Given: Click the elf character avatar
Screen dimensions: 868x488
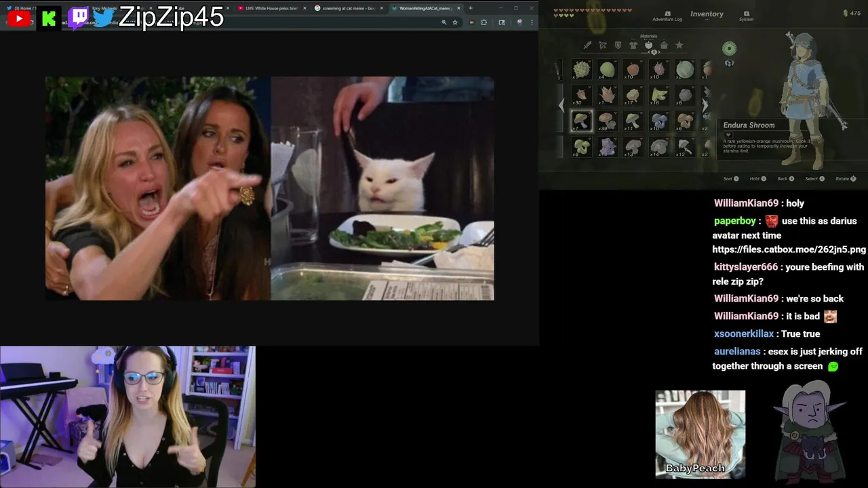Looking at the screenshot, I should coord(810,430).
